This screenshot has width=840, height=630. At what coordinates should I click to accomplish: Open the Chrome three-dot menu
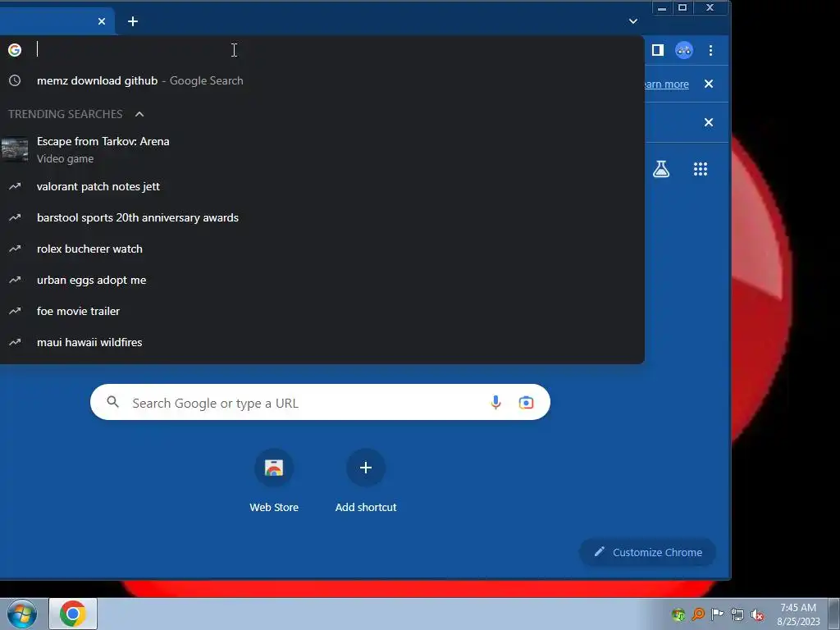tap(711, 50)
